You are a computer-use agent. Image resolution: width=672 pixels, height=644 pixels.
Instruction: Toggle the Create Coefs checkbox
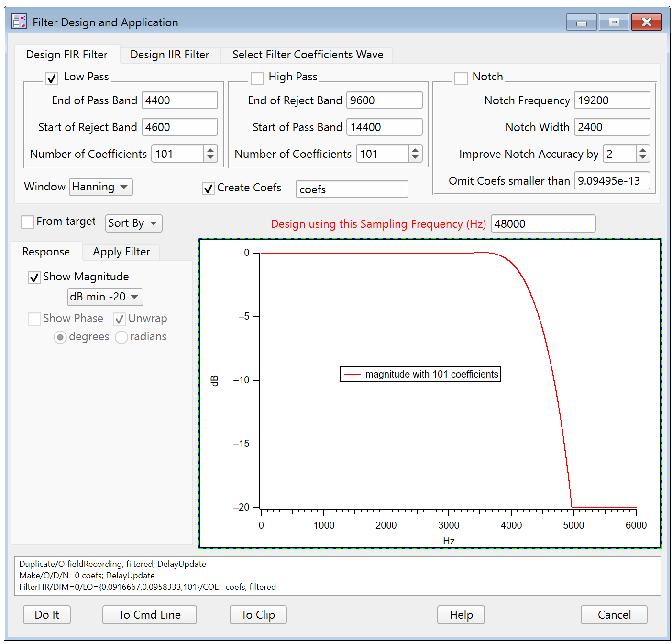click(209, 189)
